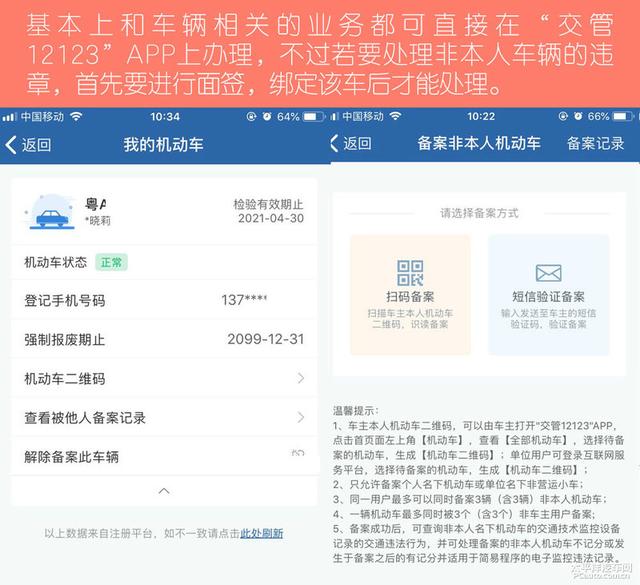This screenshot has width=640, height=585.
Task: Tap the alarm clock icon in right status bar
Action: (x=578, y=116)
